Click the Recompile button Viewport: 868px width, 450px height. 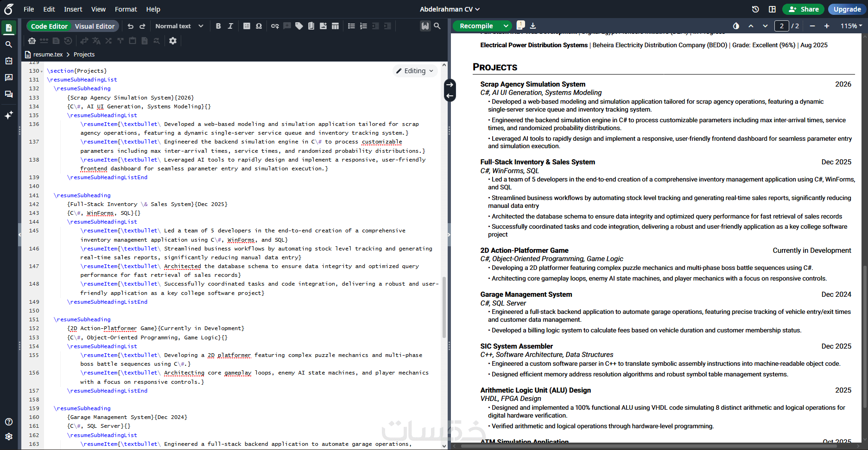(x=476, y=26)
